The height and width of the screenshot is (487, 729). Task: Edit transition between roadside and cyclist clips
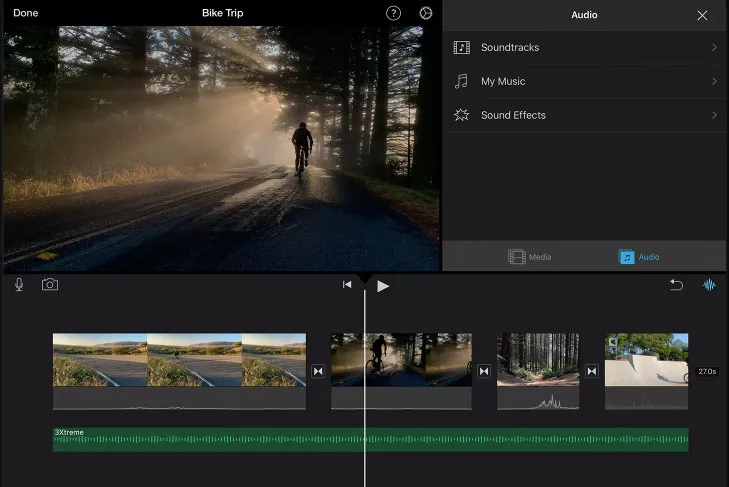[318, 371]
